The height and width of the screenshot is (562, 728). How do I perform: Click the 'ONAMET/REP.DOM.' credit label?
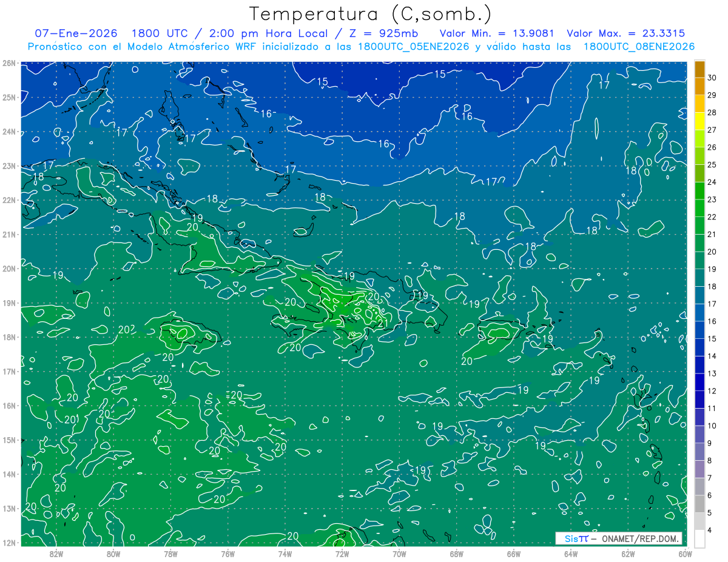coord(639,538)
